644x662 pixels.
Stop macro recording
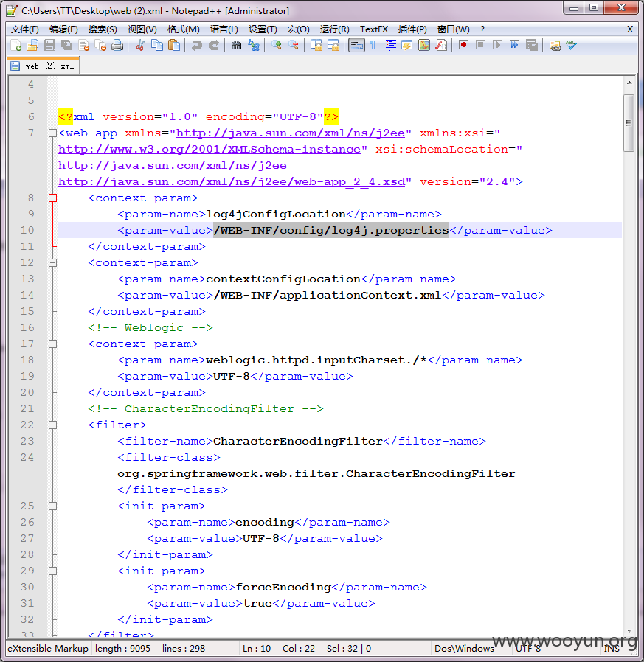[480, 45]
